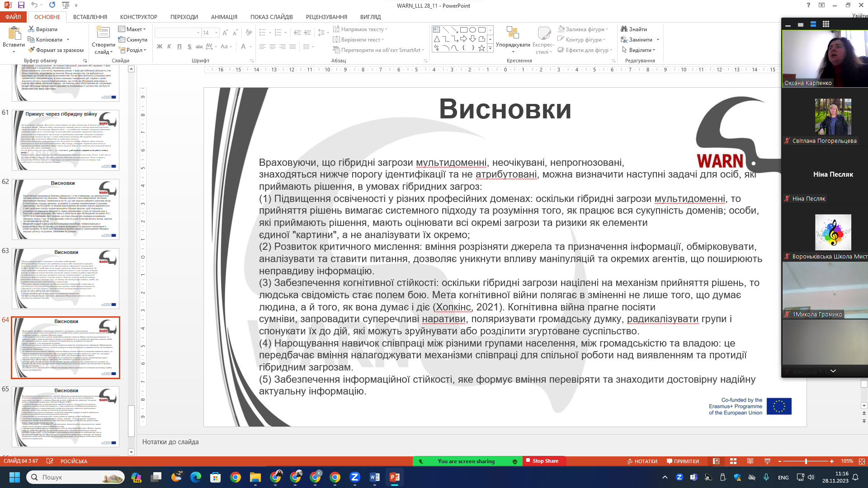Click zoom in plus button
This screenshot has height=488, width=868.
[831, 461]
